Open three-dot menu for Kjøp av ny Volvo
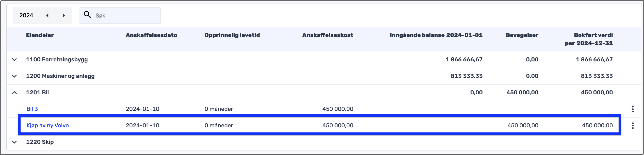This screenshot has height=155, width=644. 633,126
